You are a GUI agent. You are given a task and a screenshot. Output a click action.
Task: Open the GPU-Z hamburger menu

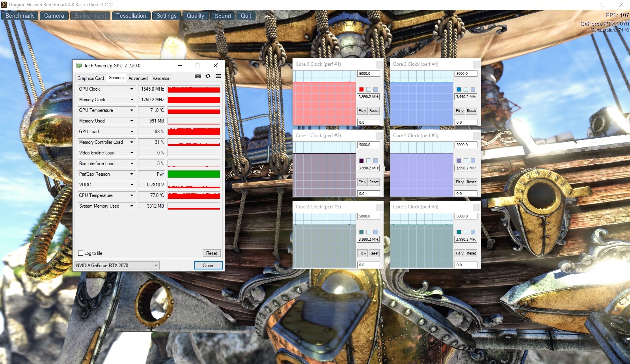point(218,76)
